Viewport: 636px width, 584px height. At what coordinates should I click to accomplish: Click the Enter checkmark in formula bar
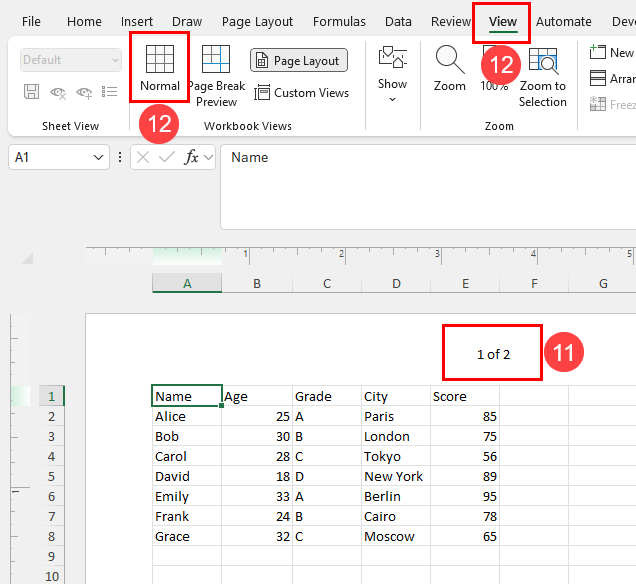coord(167,157)
